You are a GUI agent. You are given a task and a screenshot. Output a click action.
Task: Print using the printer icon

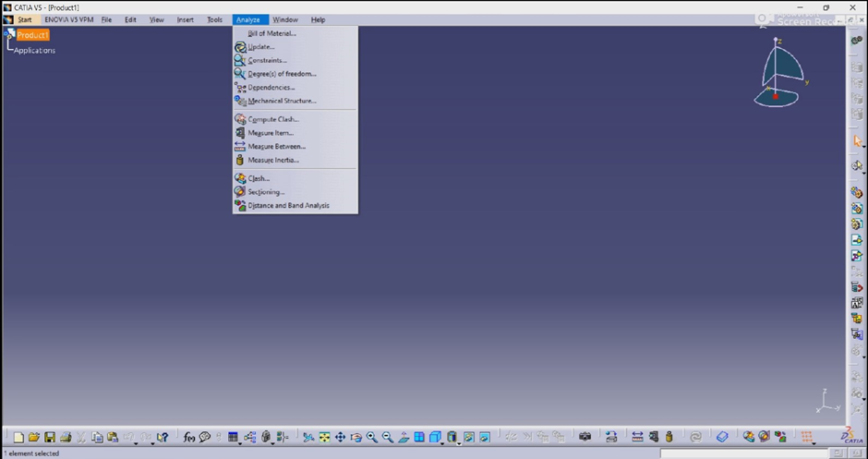[x=66, y=438]
